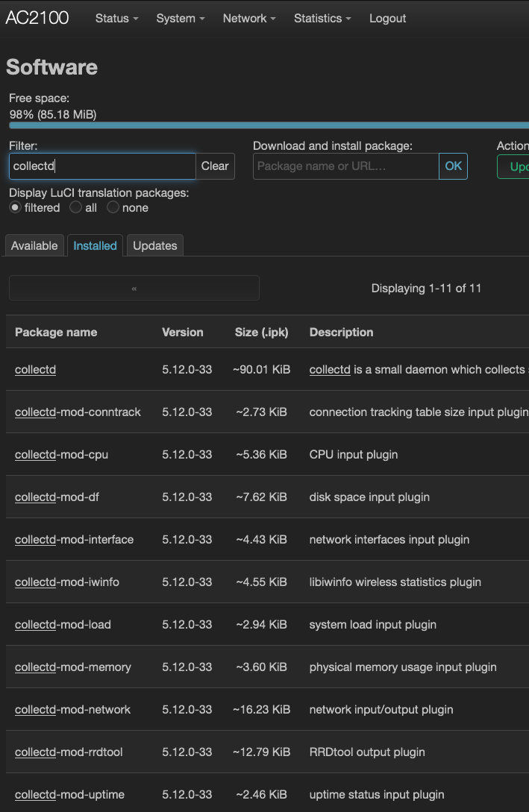Click the collectd-mod-iwinfo package name

point(67,582)
